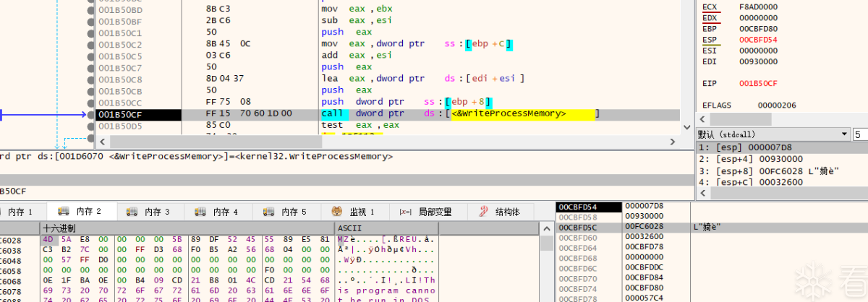This screenshot has width=868, height=302.
Task: Open the 内存 4 dump tab
Action: click(x=218, y=212)
